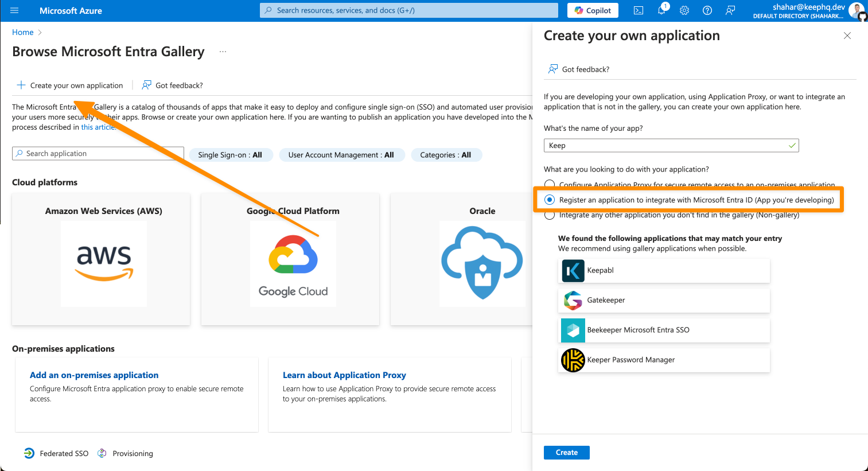Image resolution: width=868 pixels, height=471 pixels.
Task: Choose the Keeper Password Manager suggestion
Action: pos(664,360)
